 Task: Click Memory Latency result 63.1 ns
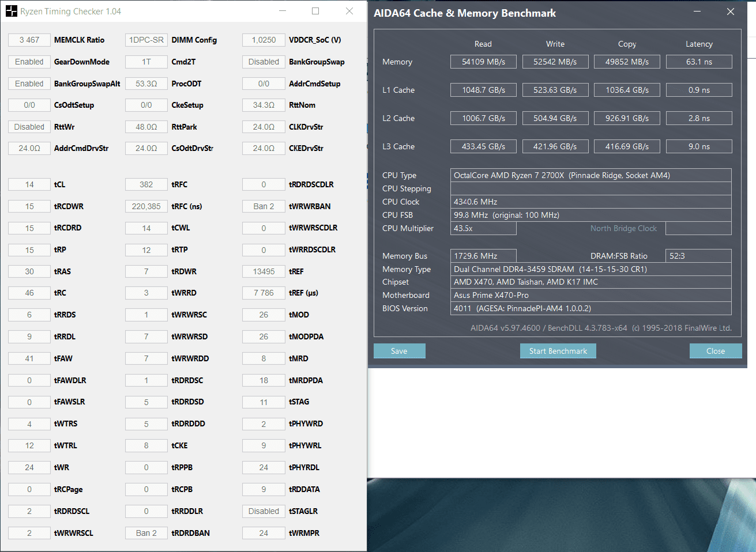(x=699, y=62)
